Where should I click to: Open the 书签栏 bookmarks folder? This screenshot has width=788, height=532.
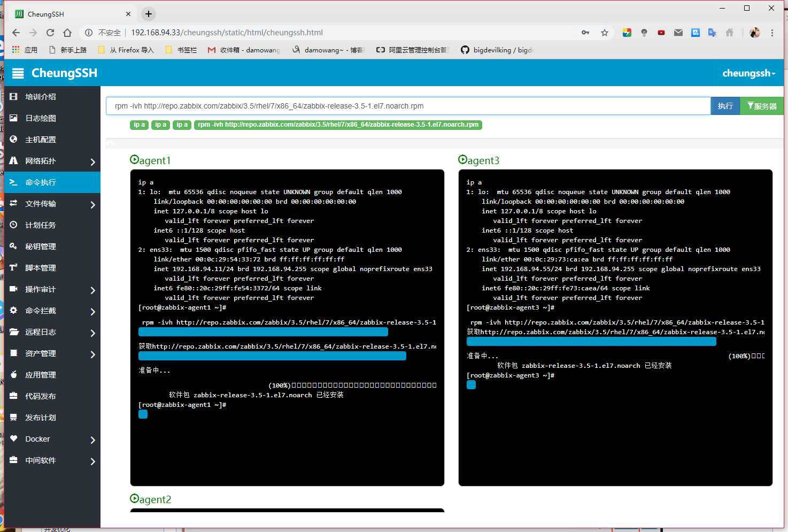click(x=181, y=50)
